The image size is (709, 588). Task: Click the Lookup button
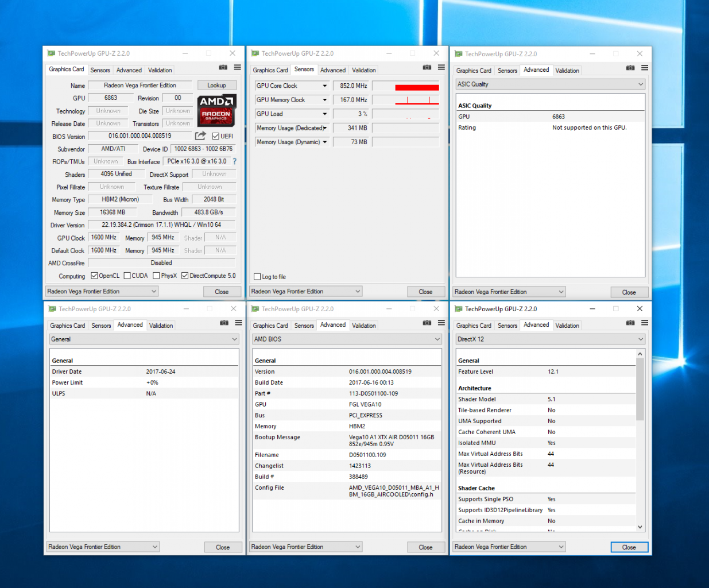(216, 85)
